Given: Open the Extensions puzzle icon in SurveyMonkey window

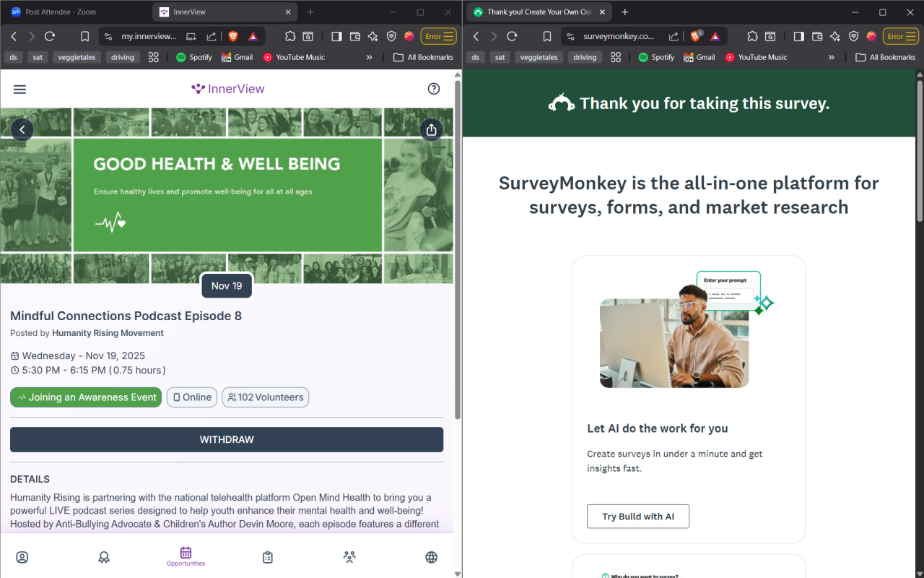Looking at the screenshot, I should tap(752, 36).
